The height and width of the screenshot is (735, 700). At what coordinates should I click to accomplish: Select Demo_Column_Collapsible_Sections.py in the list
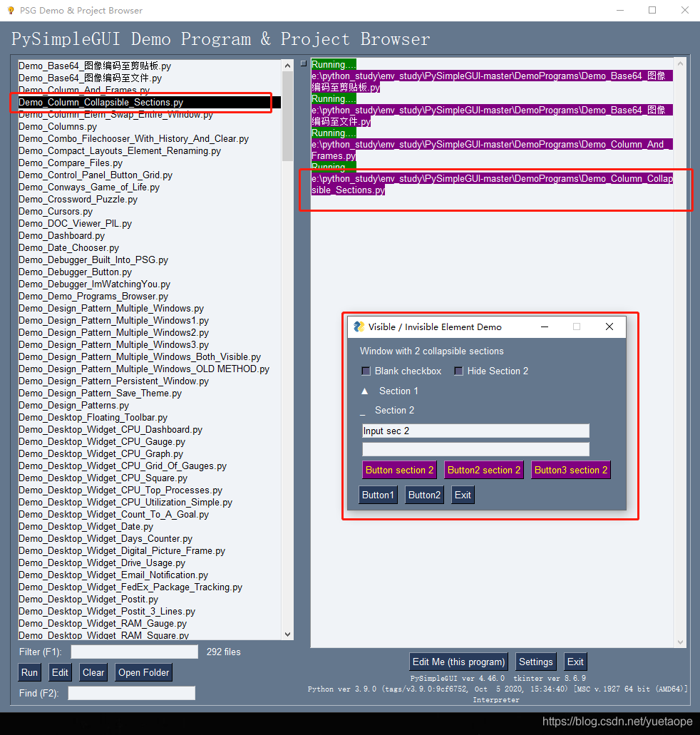click(150, 102)
